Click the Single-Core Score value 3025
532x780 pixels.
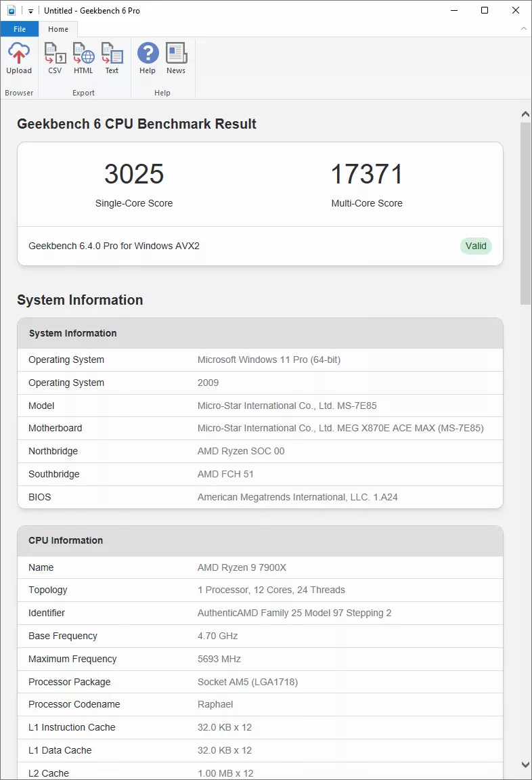[134, 175]
